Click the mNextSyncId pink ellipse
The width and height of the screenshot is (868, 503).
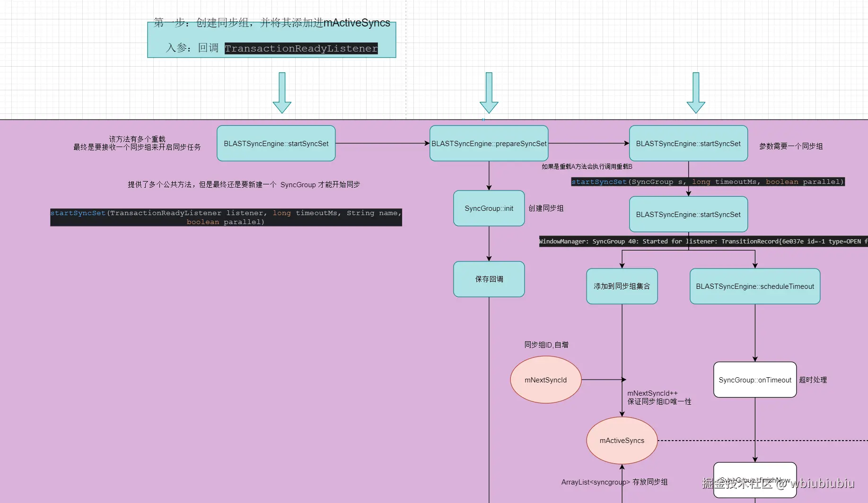[x=545, y=380]
